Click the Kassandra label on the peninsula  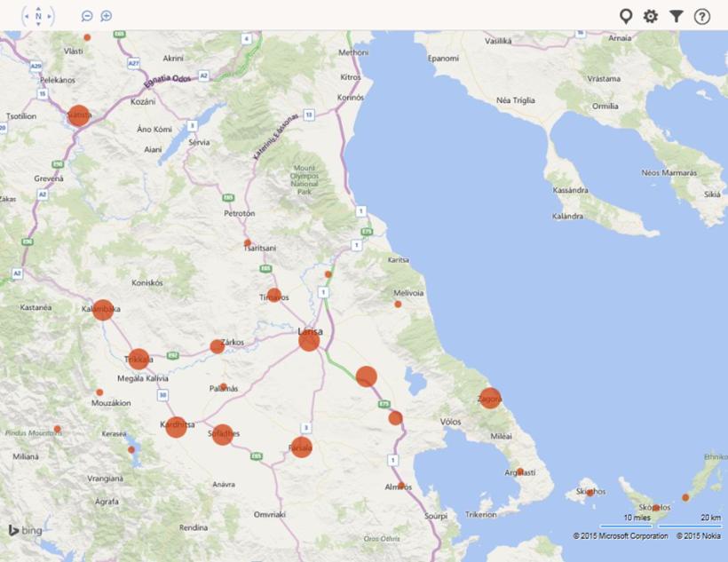pos(571,190)
